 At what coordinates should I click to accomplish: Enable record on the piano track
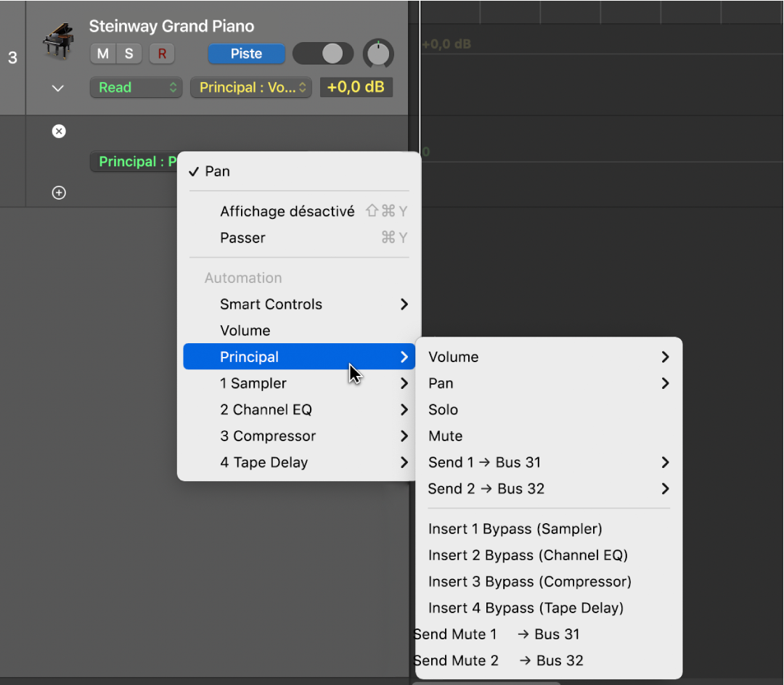pyautogui.click(x=162, y=54)
